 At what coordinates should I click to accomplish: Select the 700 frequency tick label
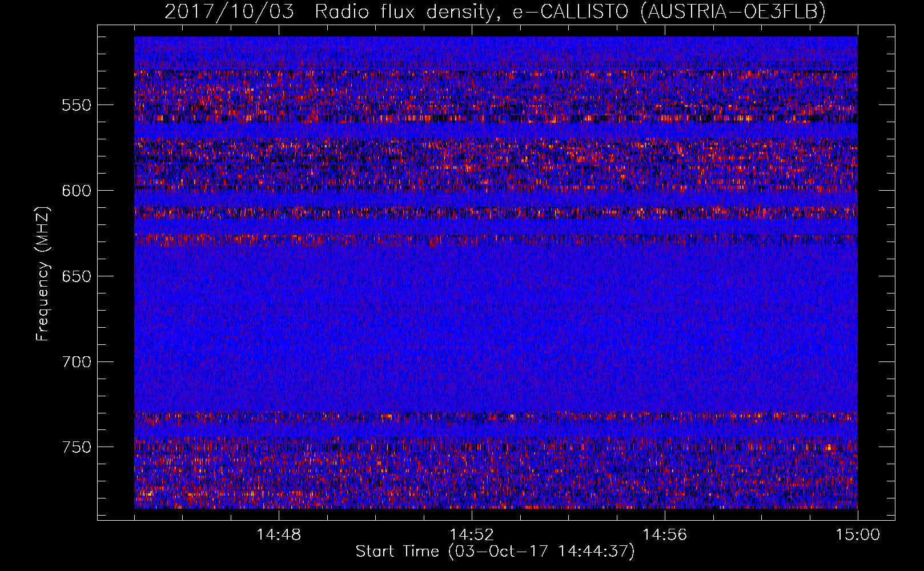(77, 362)
